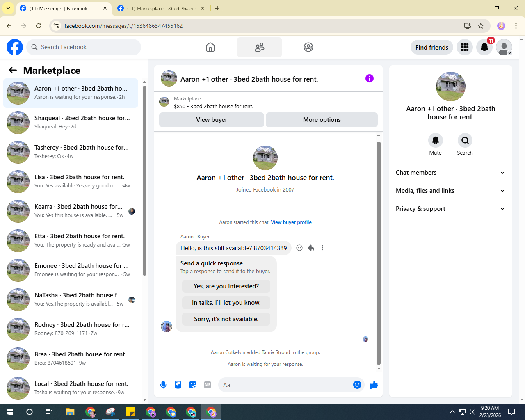The image size is (525, 420).
Task: Open Windows Task View
Action: tap(49, 412)
